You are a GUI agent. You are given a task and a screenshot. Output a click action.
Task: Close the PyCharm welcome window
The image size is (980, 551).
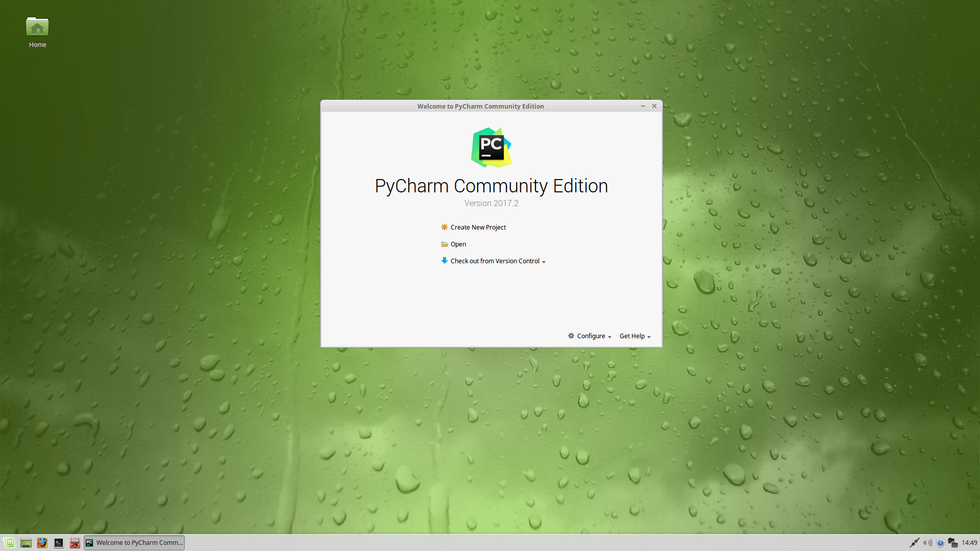click(x=654, y=106)
